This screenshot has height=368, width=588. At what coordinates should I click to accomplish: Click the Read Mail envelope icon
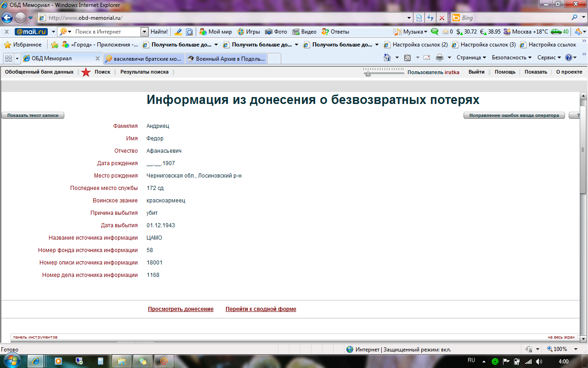click(x=427, y=57)
